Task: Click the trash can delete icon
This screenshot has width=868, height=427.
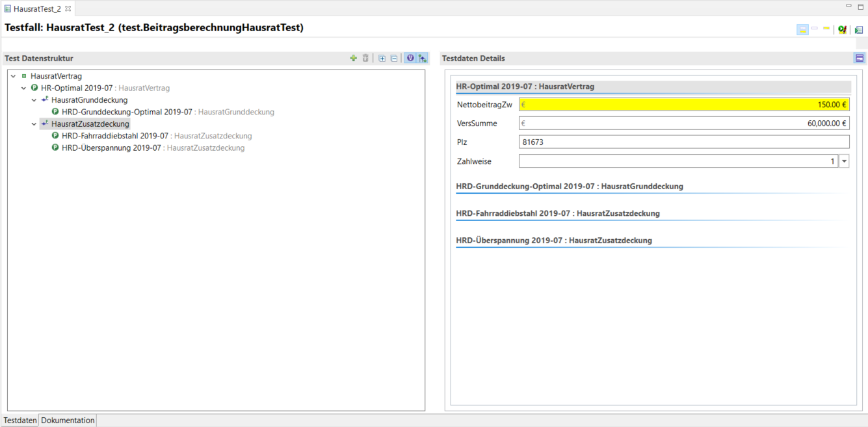Action: (365, 58)
